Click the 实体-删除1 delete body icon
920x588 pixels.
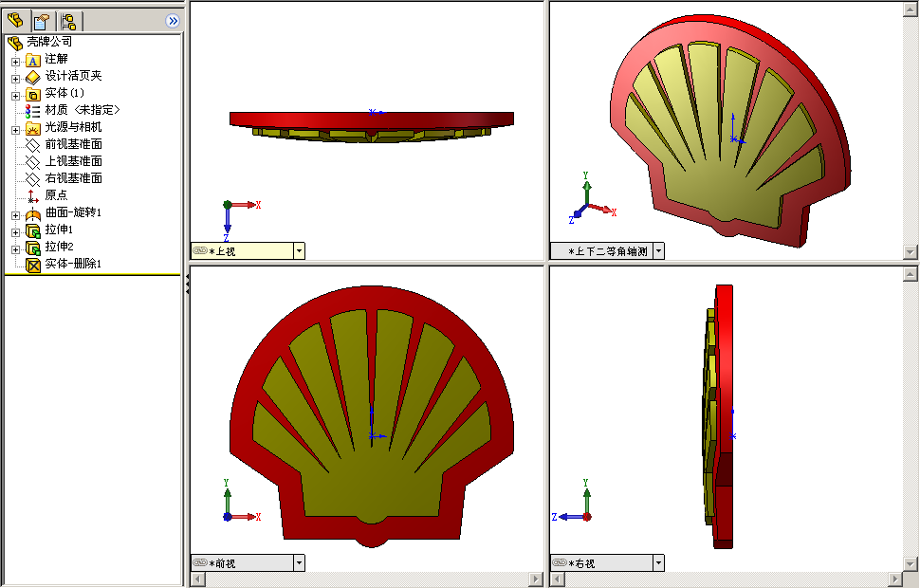pyautogui.click(x=33, y=266)
